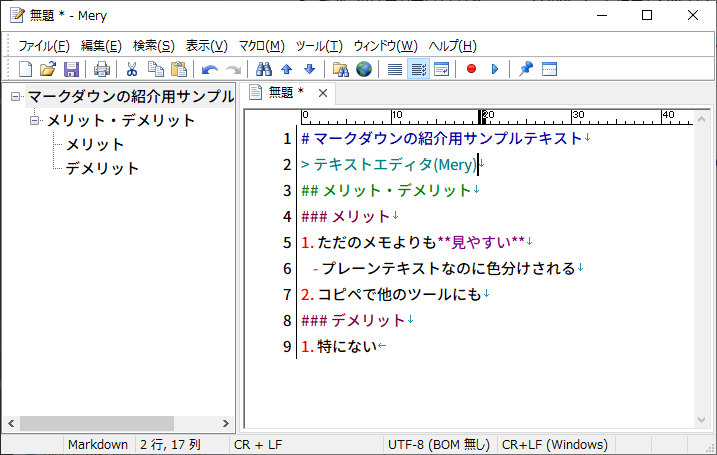717x455 pixels.
Task: Close the 無題 document tab
Action: [322, 93]
